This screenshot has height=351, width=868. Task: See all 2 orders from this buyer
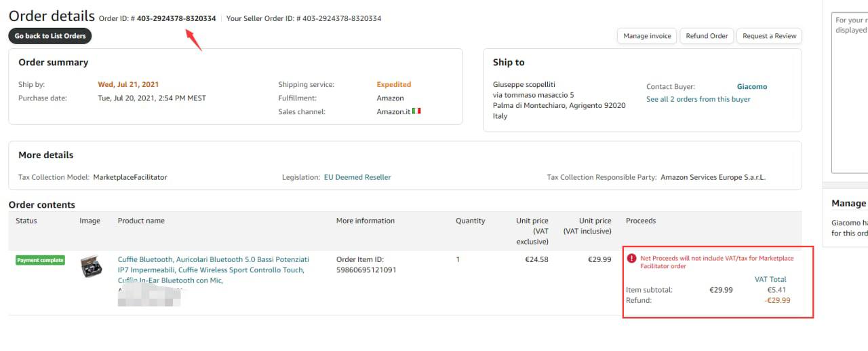click(698, 99)
